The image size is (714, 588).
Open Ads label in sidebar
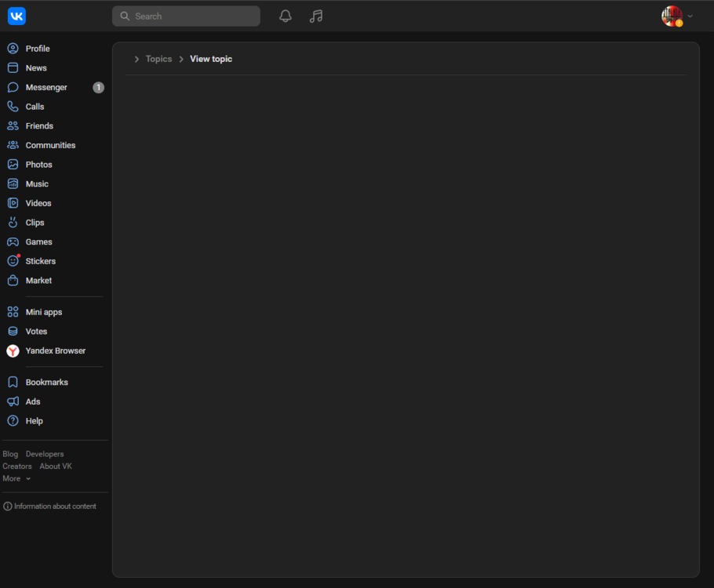tap(33, 401)
